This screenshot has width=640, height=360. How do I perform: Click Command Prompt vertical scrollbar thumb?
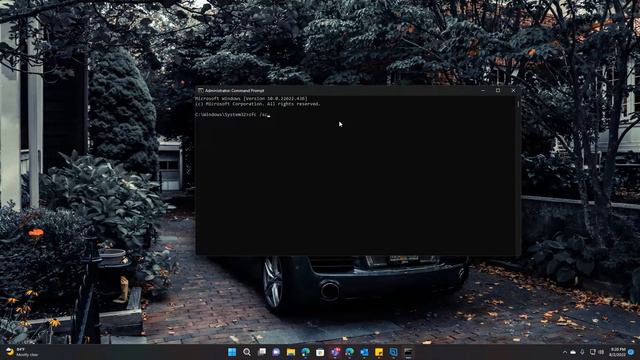click(x=518, y=104)
